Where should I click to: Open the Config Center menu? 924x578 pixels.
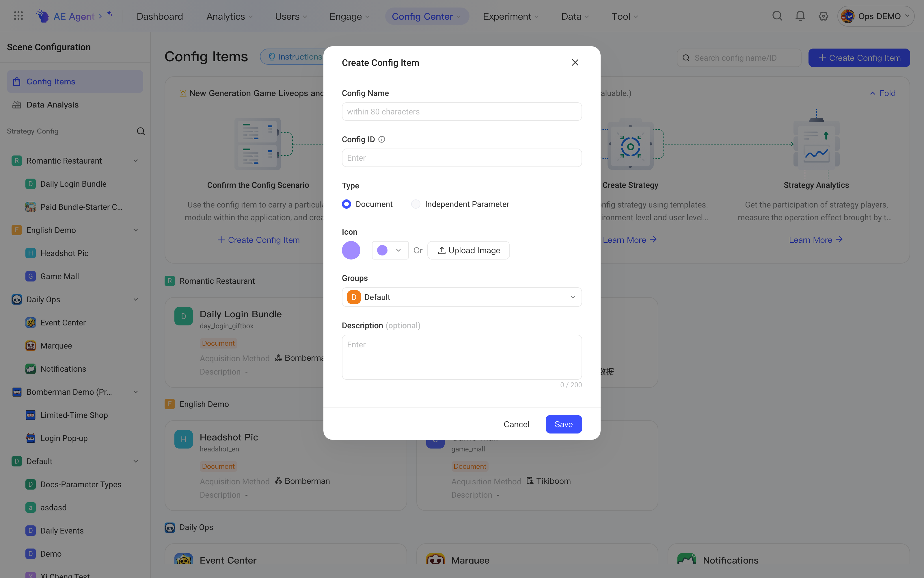[426, 16]
